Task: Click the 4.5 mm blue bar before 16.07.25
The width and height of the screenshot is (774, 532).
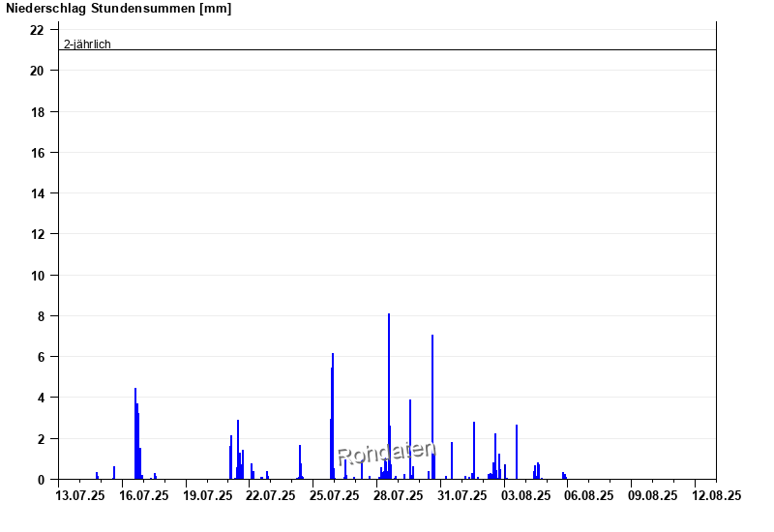Action: [135, 433]
